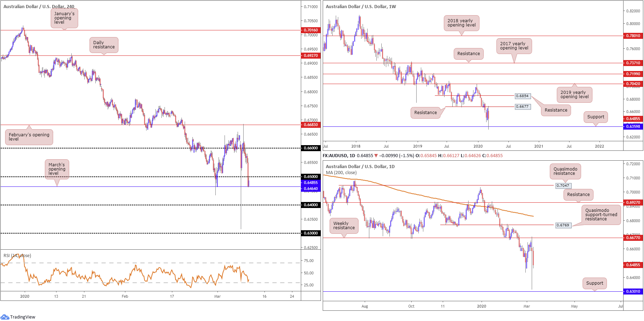Click the 0.7047 level tag on daily chart
Screen dimensions: 644x321
pyautogui.click(x=563, y=186)
